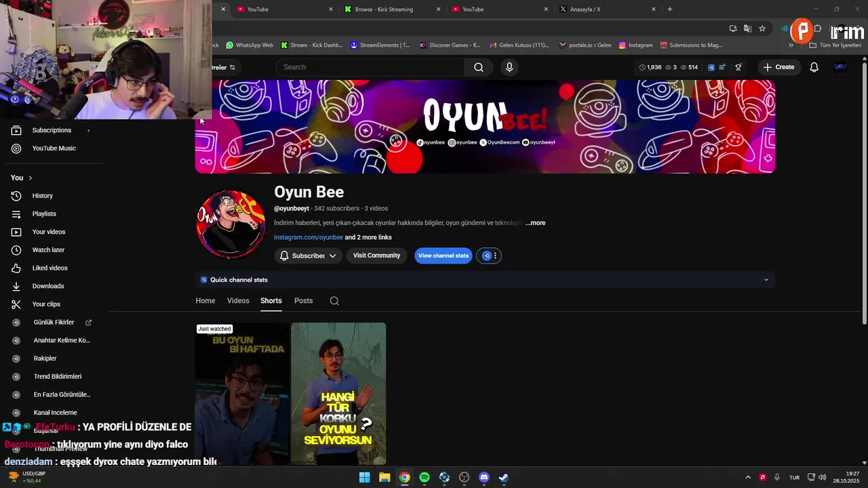
Task: Open File Explorer from the taskbar
Action: pyautogui.click(x=384, y=477)
